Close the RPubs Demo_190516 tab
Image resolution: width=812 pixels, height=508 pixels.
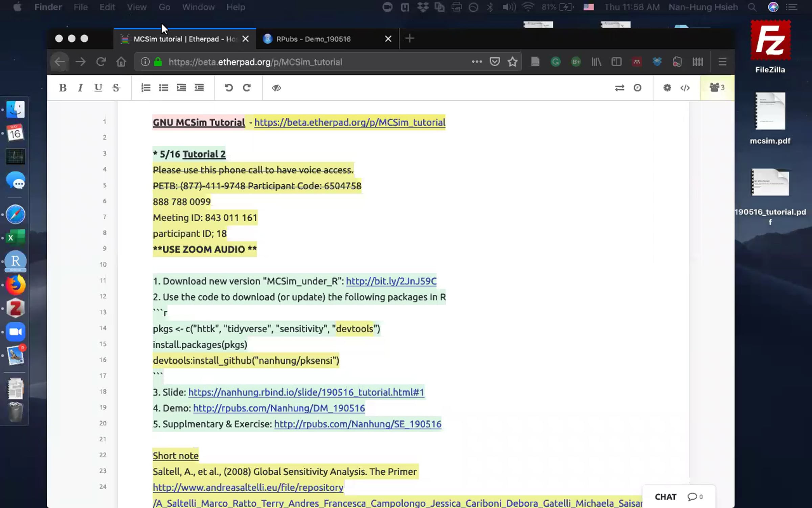coord(388,39)
